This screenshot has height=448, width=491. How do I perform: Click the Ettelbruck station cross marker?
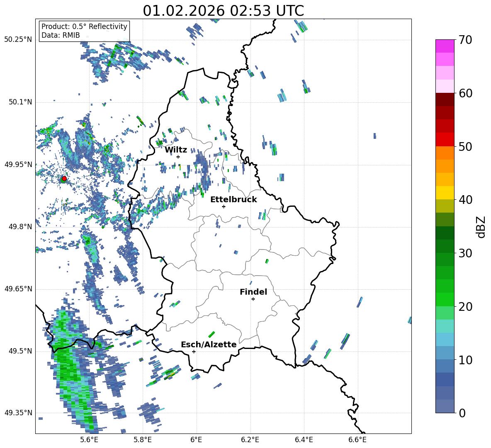point(224,206)
